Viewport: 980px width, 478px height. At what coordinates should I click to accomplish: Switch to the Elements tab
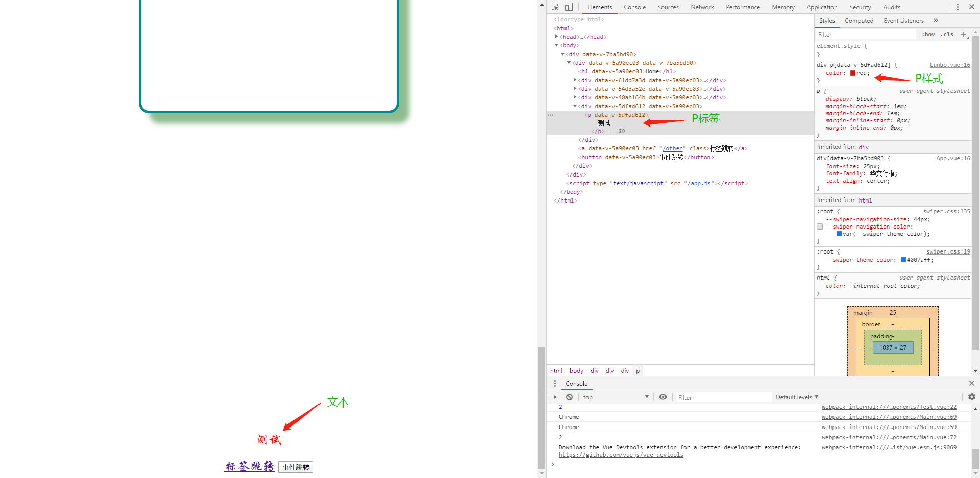pyautogui.click(x=600, y=7)
